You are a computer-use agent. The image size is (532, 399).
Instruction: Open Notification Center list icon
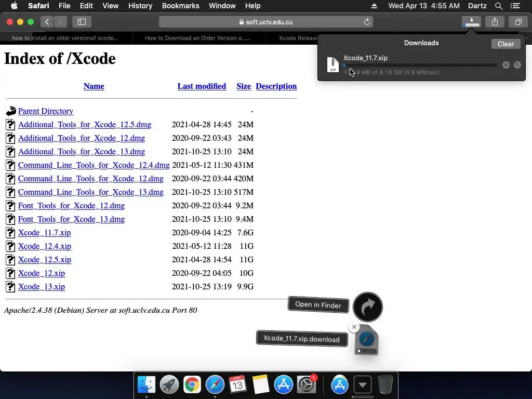click(x=515, y=6)
